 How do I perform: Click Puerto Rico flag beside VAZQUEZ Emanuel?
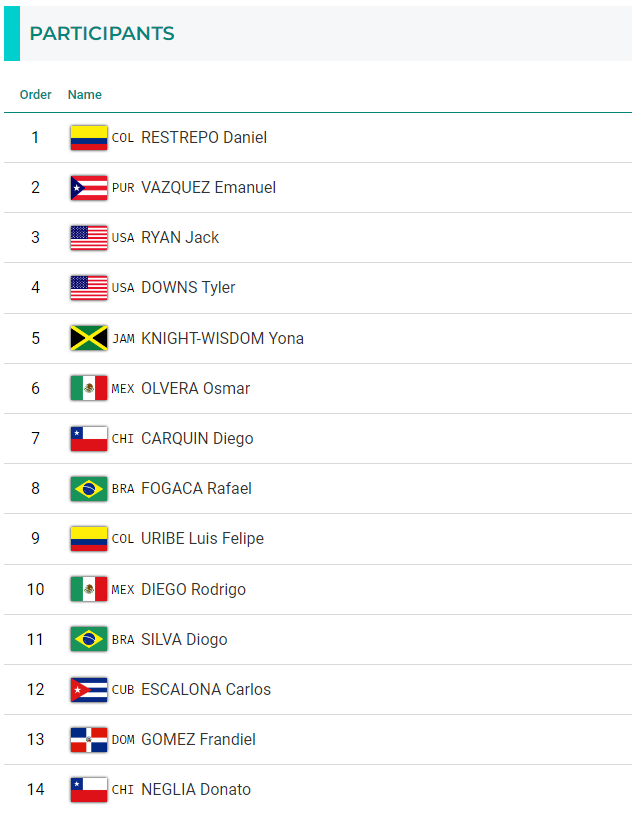click(x=89, y=188)
